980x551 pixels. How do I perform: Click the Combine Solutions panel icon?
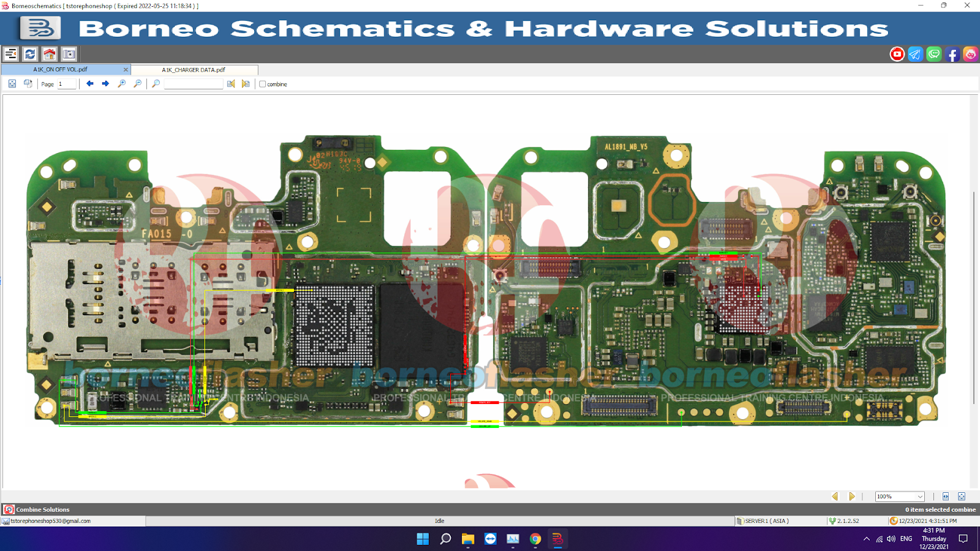tap(9, 509)
